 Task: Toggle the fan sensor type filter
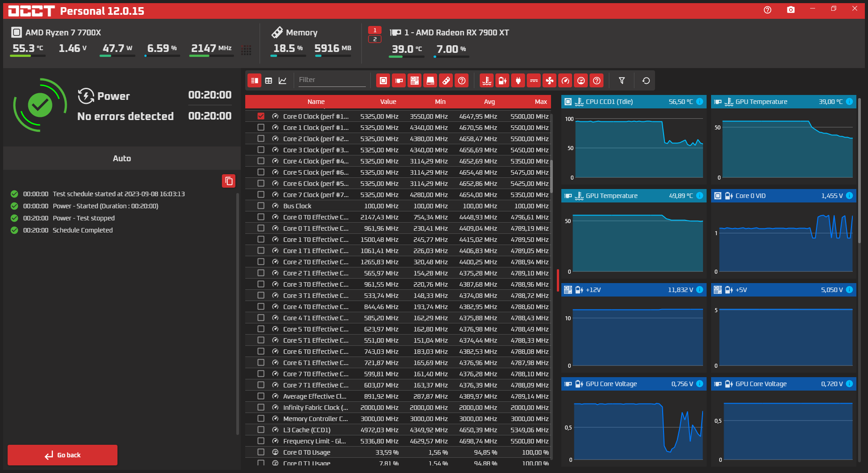tap(549, 81)
